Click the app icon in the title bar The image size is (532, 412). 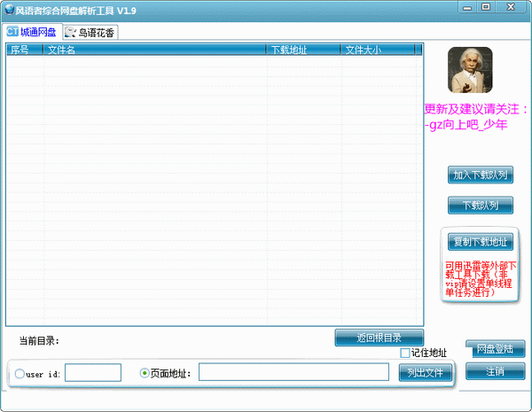tap(8, 8)
